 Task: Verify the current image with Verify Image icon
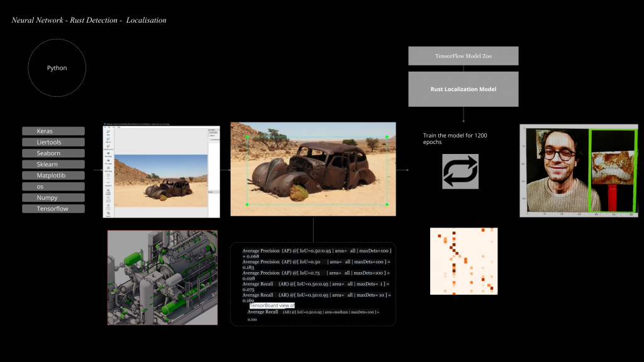108,168
